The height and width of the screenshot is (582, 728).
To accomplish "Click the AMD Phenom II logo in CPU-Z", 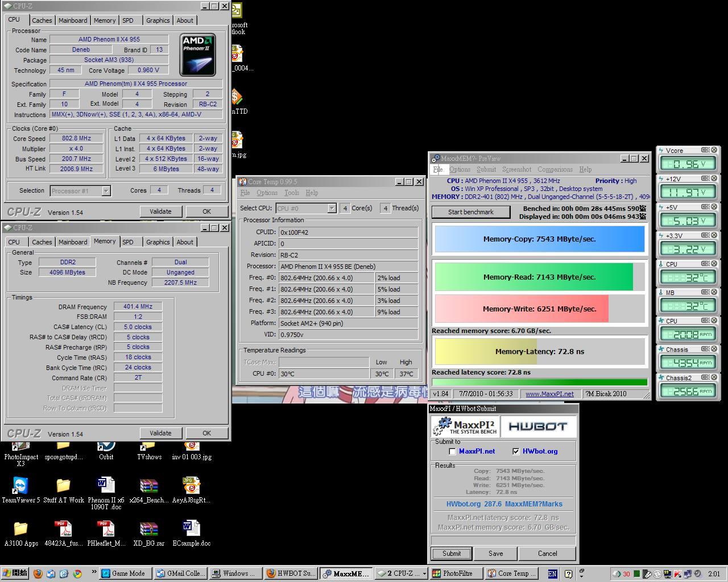I will [x=197, y=55].
